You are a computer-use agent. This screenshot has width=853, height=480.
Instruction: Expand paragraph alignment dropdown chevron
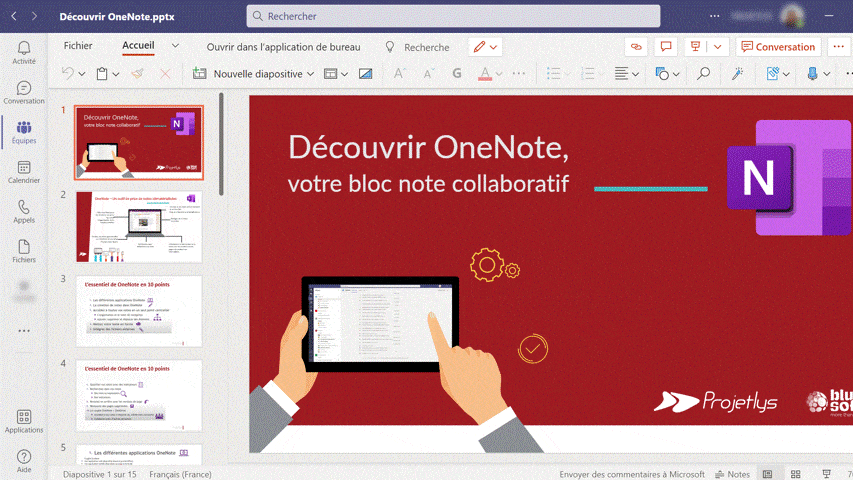[635, 74]
